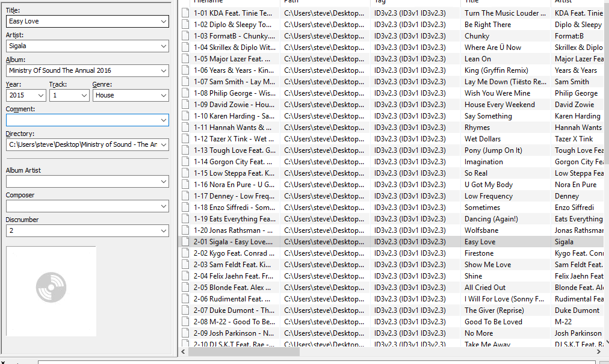Click the file icon for 1-17 Denney

(x=186, y=196)
